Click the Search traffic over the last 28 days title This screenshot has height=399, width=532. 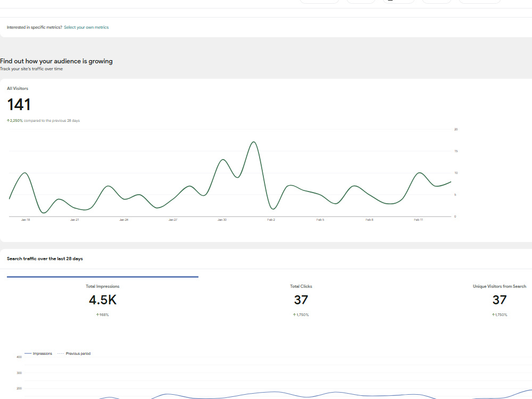coord(45,259)
